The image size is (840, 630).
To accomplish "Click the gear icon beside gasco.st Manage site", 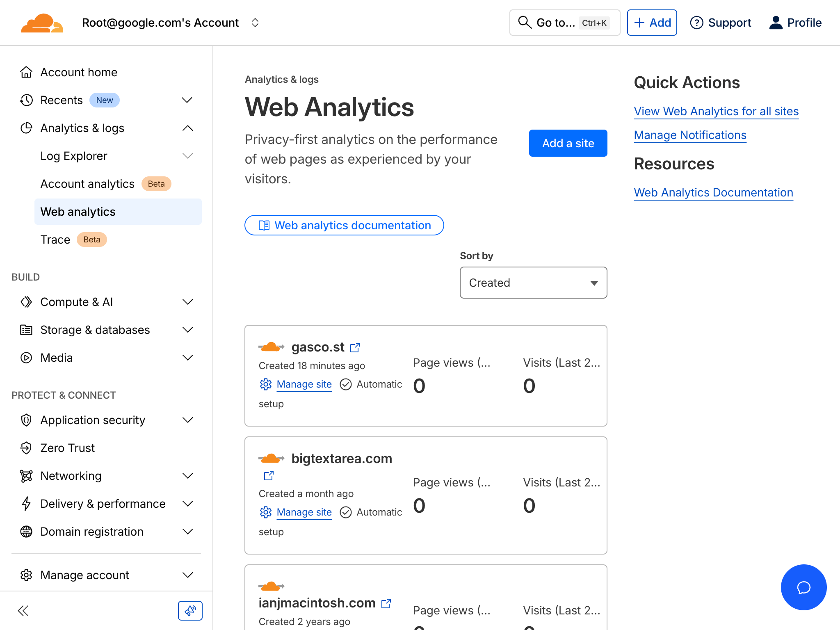I will [265, 384].
